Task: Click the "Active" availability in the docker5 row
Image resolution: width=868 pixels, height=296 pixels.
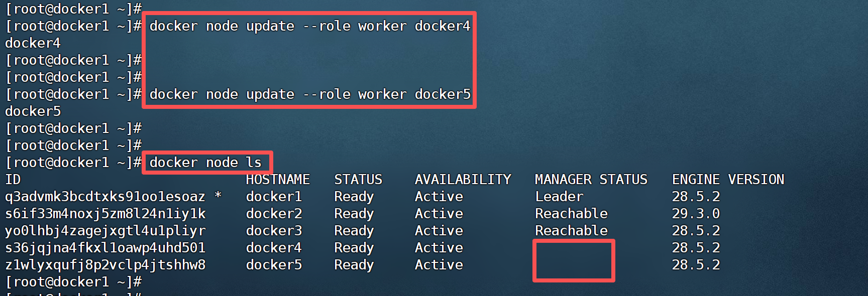Action: pos(439,265)
